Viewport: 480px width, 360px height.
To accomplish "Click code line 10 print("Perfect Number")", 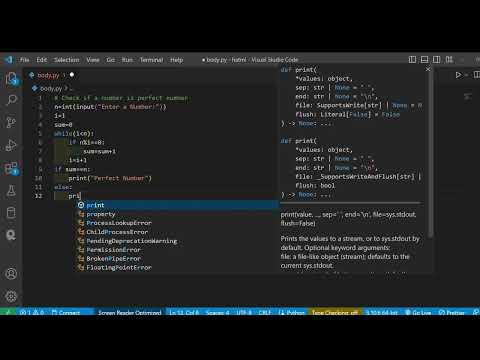I will pos(110,178).
